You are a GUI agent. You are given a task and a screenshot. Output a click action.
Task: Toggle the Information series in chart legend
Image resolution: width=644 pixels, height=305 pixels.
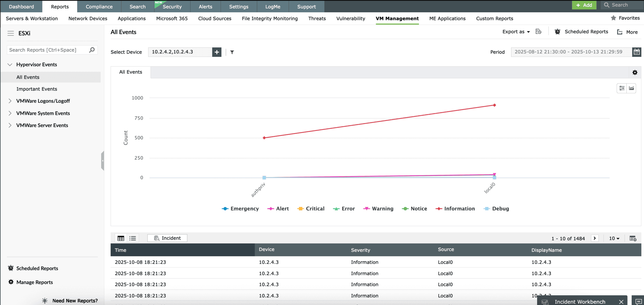(x=459, y=208)
